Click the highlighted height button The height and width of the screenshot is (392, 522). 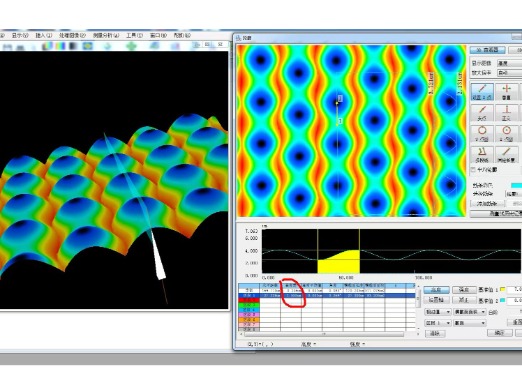click(x=436, y=290)
